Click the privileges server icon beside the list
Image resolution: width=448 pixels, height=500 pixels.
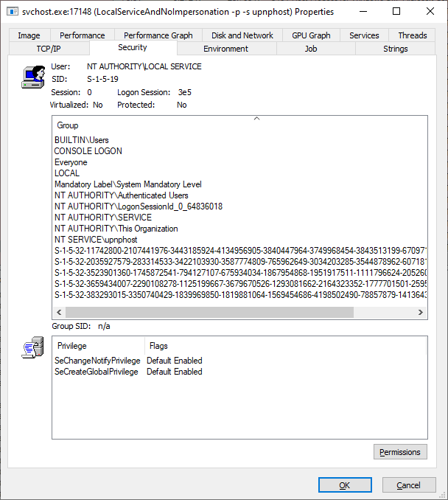coord(33,349)
